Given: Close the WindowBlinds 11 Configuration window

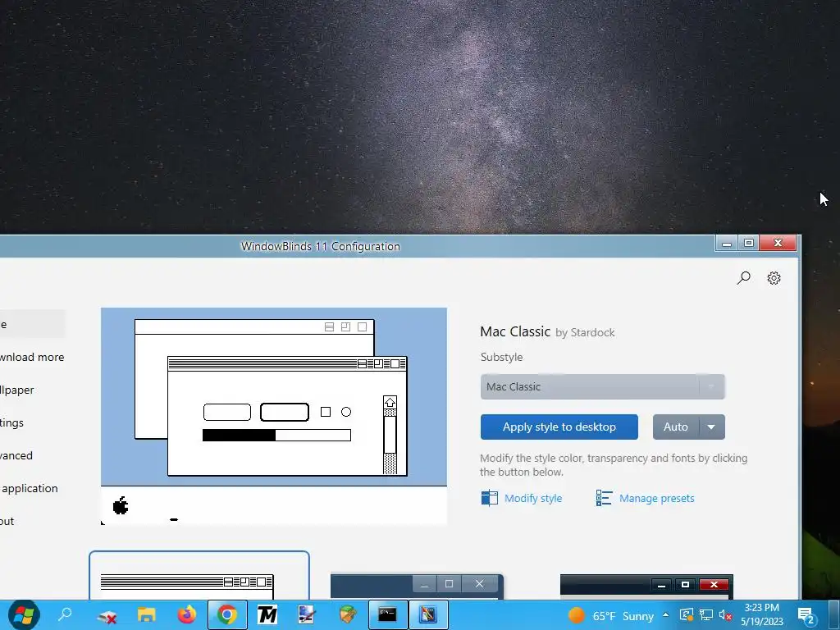Looking at the screenshot, I should click(778, 243).
